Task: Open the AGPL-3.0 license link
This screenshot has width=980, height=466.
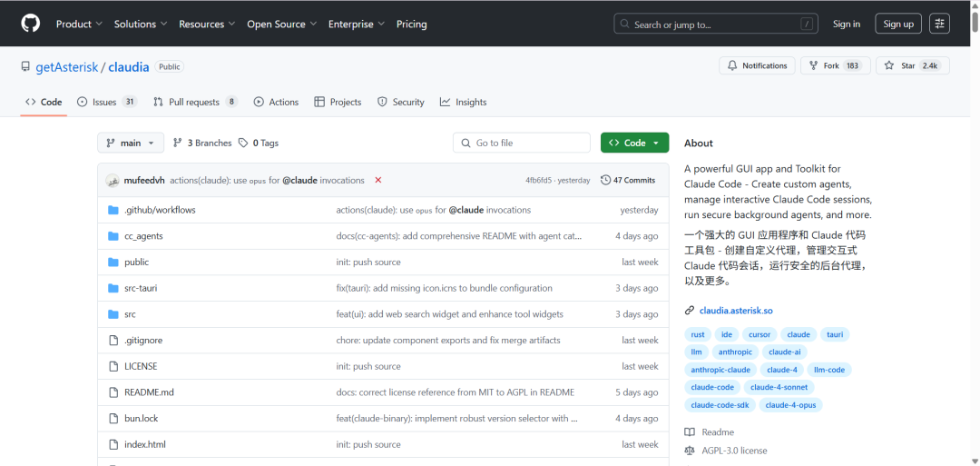Action: (x=726, y=451)
